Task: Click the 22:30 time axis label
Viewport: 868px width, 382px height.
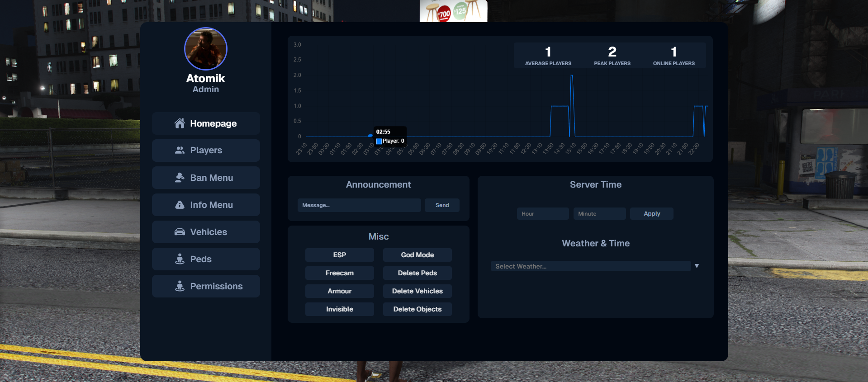Action: tap(694, 149)
